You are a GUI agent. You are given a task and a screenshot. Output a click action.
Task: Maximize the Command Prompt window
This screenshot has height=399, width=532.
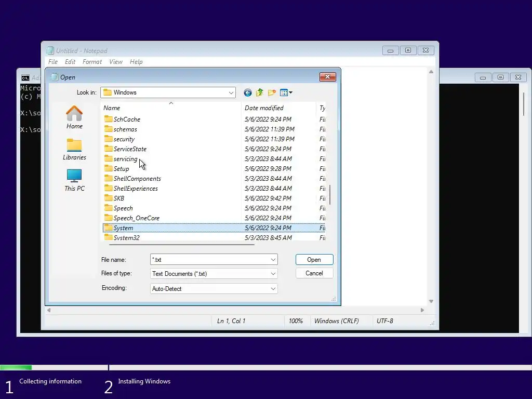pos(500,77)
